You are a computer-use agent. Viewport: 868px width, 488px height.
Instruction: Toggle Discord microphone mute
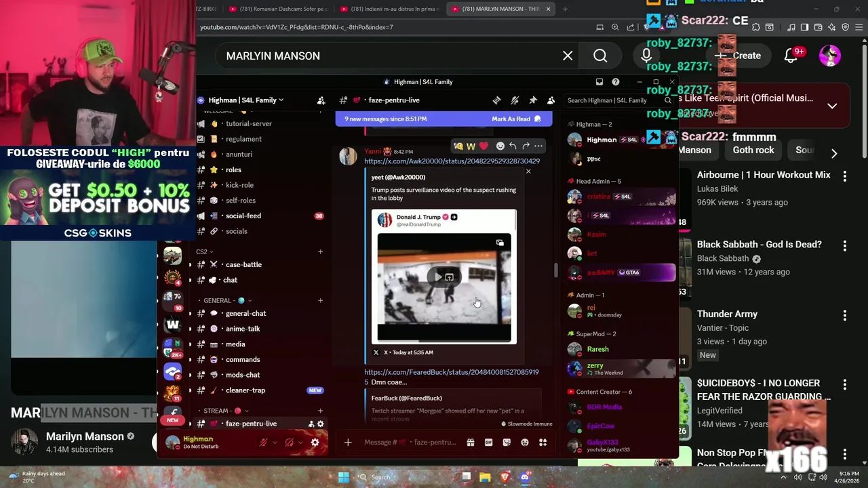click(x=264, y=443)
